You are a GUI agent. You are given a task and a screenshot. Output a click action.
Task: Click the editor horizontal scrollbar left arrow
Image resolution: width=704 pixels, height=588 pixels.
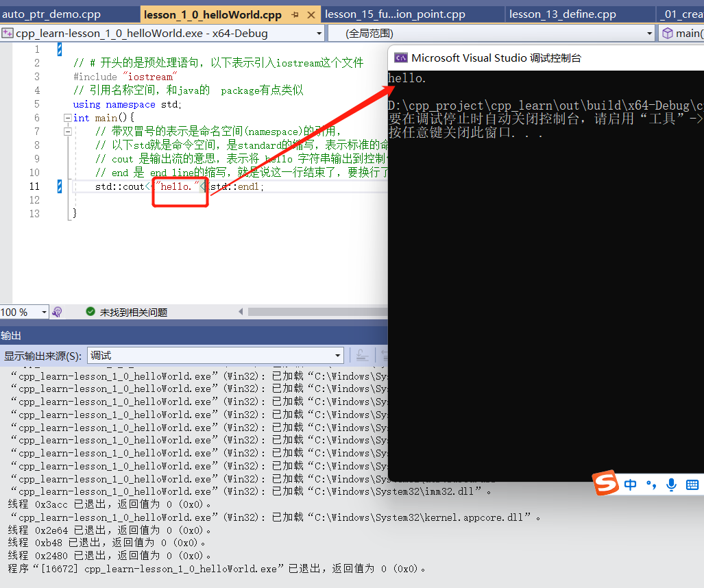pos(241,312)
